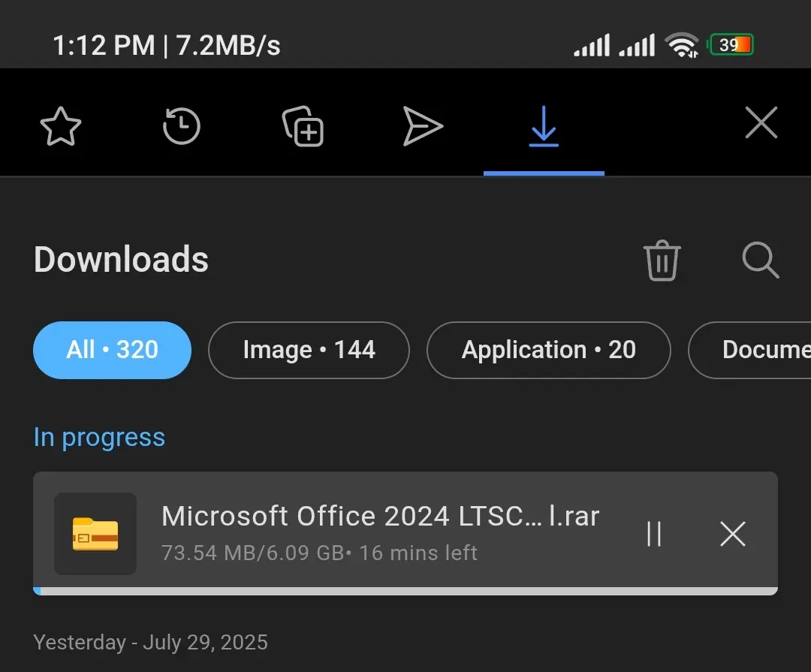Pause the Microsoft Office rar download
The height and width of the screenshot is (672, 811).
point(654,534)
